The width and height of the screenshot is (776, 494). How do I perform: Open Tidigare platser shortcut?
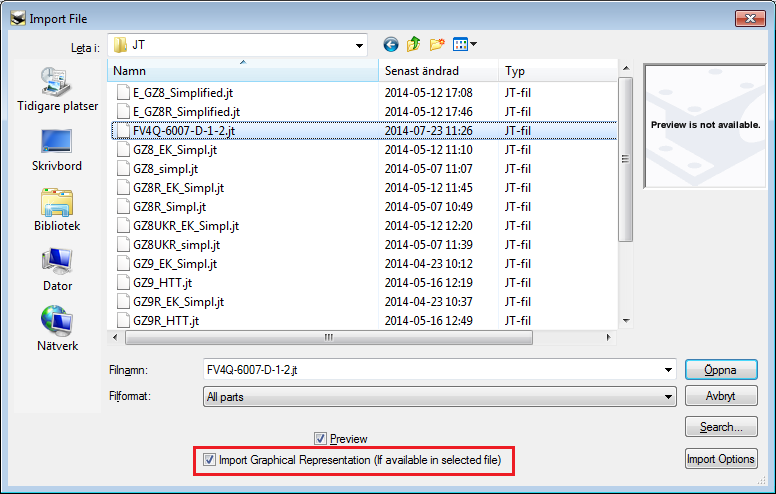coord(57,89)
